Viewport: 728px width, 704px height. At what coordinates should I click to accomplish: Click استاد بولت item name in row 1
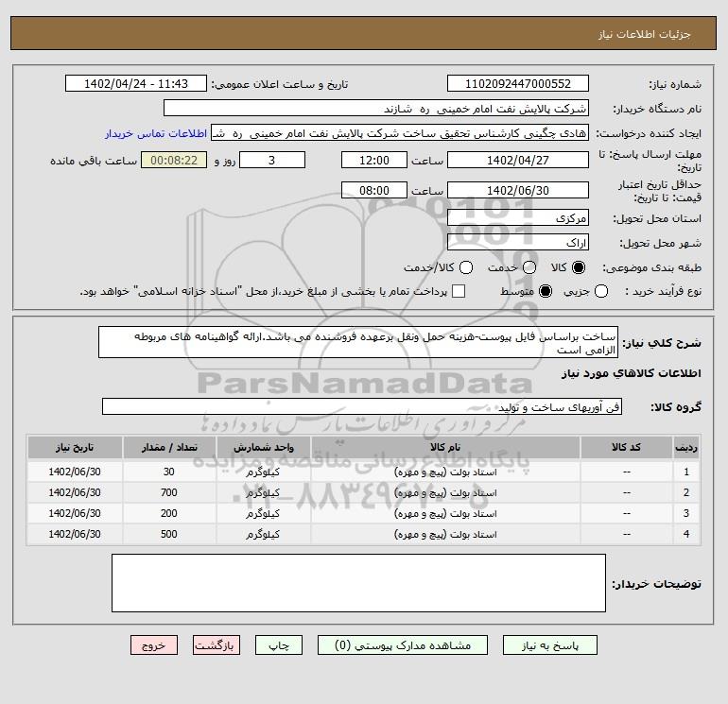445,472
